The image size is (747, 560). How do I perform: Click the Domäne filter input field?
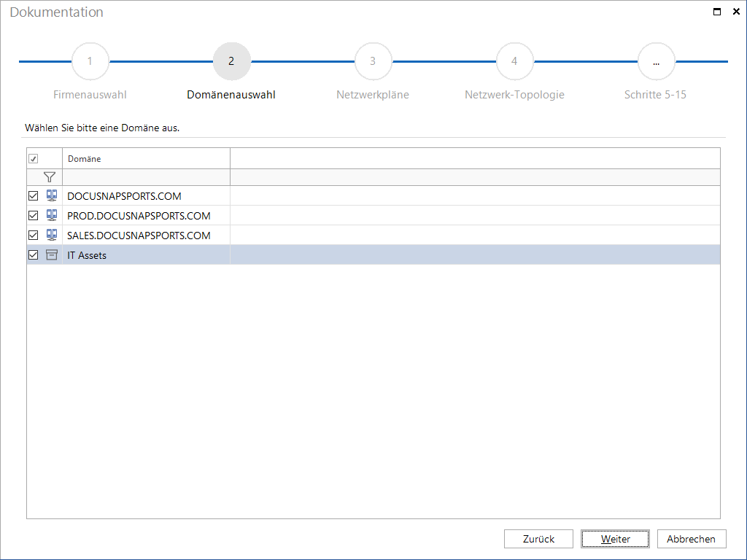point(146,177)
